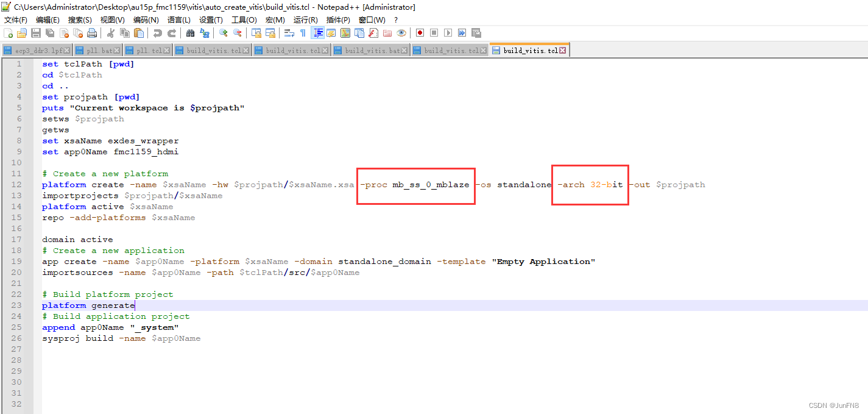The image size is (868, 414).
Task: Open the 运行(R) menu
Action: click(305, 20)
